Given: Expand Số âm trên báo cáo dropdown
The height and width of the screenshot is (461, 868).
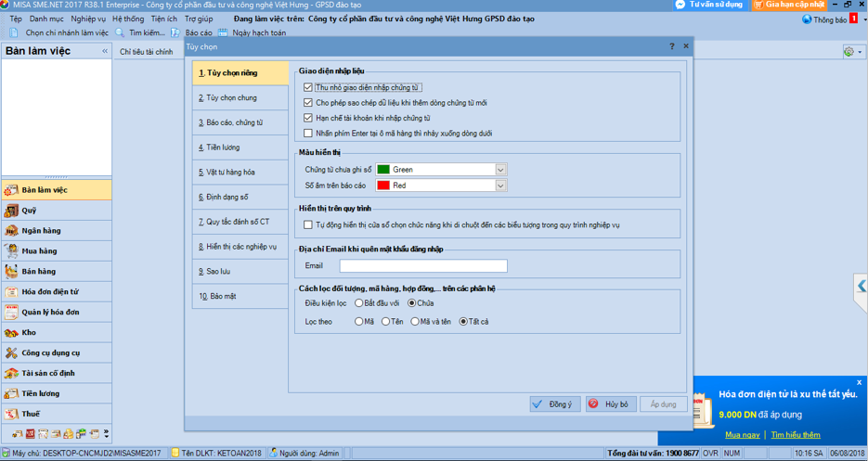Looking at the screenshot, I should 500,186.
